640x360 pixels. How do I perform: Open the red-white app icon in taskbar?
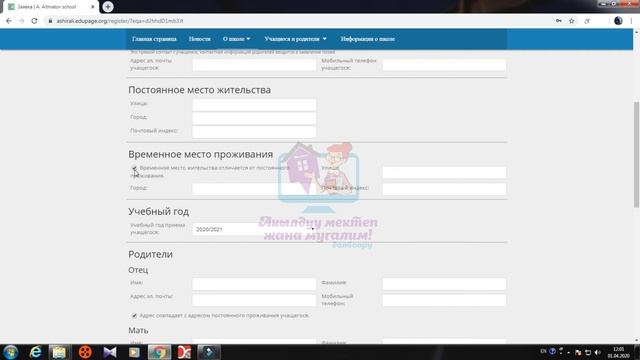pos(184,352)
